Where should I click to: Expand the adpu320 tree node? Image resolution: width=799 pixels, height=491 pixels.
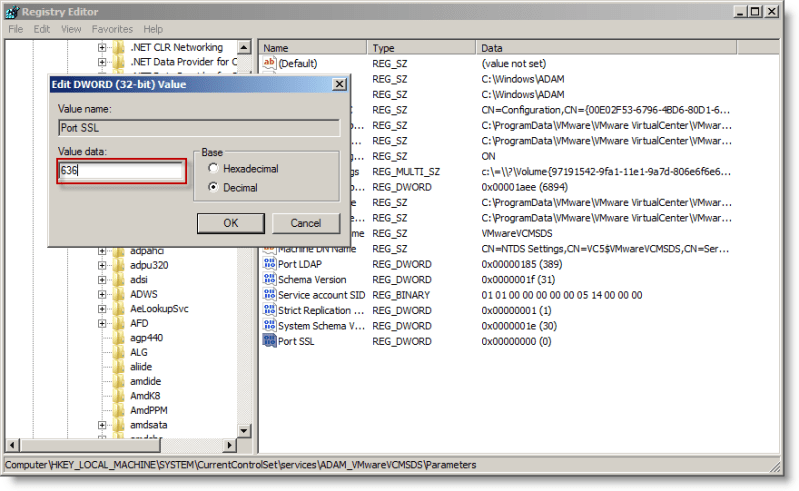coord(102,265)
